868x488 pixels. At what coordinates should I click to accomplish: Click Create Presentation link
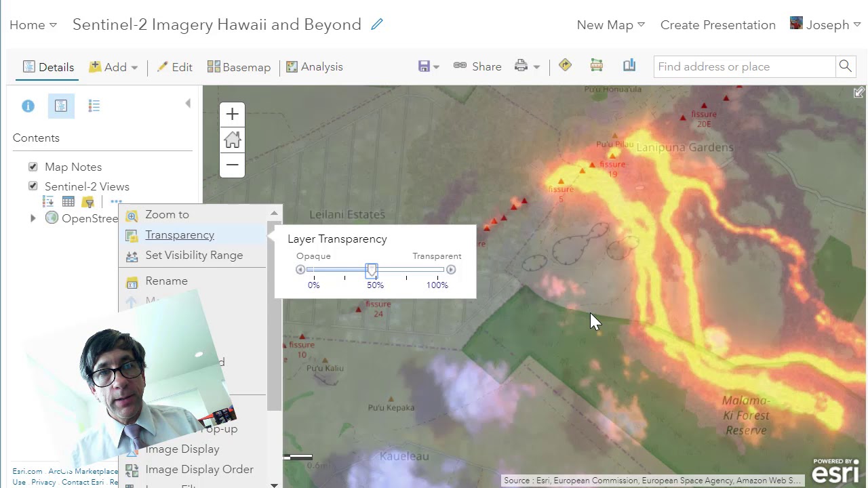tap(718, 25)
